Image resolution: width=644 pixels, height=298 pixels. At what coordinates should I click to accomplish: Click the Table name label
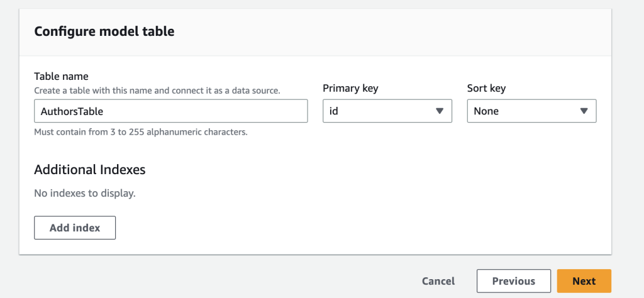coord(61,77)
